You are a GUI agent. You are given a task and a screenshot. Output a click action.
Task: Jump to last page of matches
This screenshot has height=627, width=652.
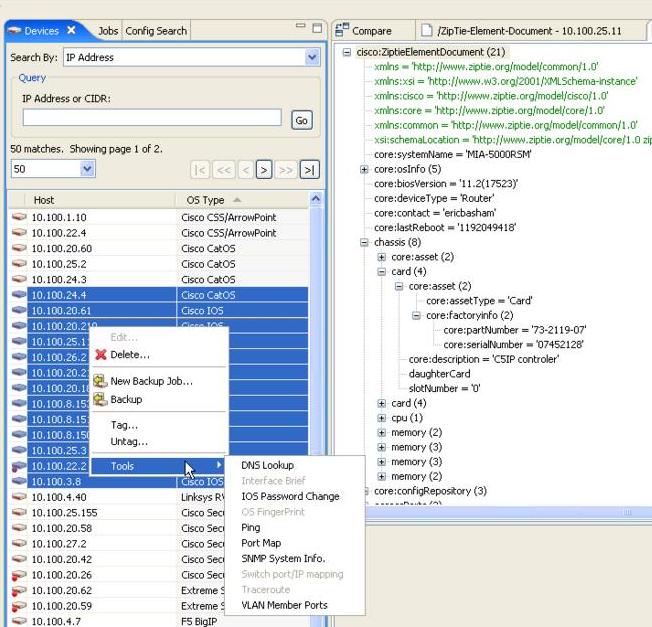pos(309,170)
